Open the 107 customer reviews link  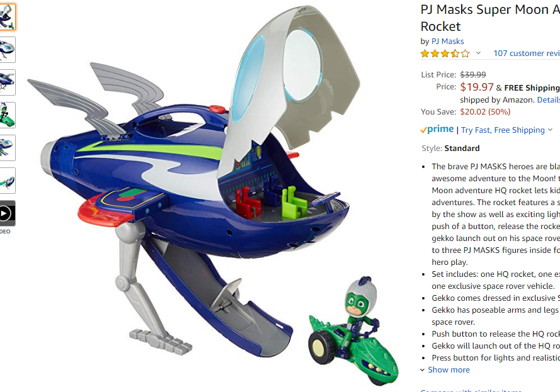click(x=527, y=53)
